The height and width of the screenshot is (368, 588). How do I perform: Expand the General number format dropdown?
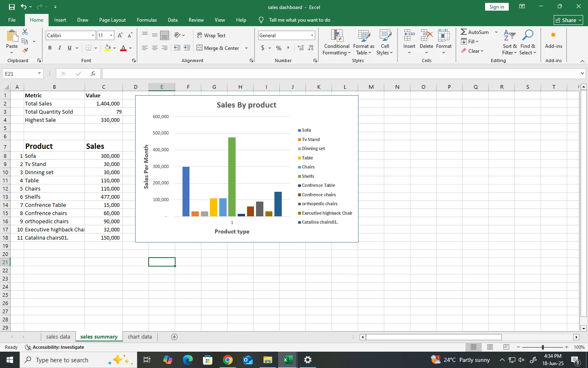click(312, 36)
